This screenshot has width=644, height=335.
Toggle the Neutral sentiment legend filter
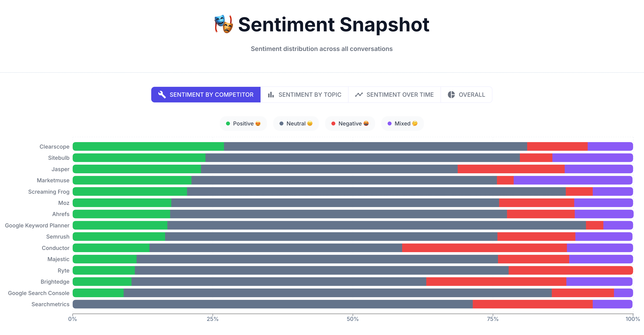click(296, 123)
